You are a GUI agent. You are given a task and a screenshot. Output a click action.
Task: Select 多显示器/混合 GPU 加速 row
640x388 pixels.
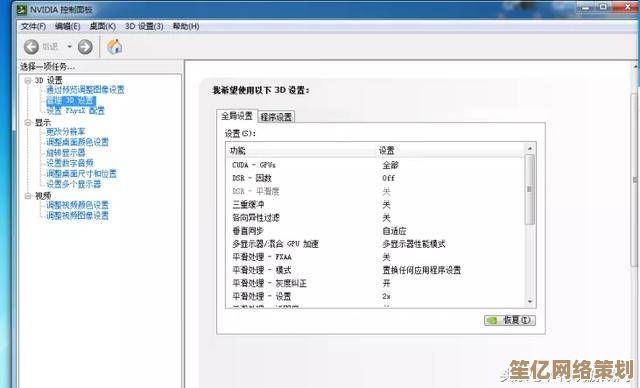375,244
